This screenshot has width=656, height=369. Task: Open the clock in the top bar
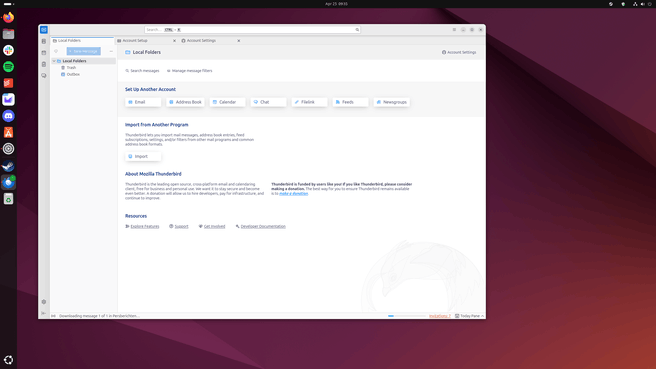(x=336, y=4)
